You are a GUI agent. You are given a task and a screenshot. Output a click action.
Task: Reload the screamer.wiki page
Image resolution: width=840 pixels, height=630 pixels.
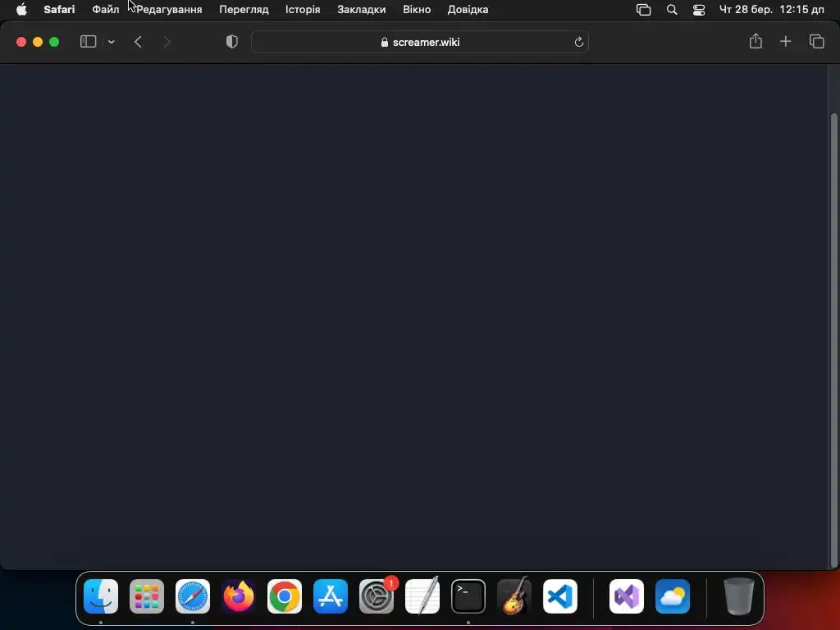click(578, 43)
